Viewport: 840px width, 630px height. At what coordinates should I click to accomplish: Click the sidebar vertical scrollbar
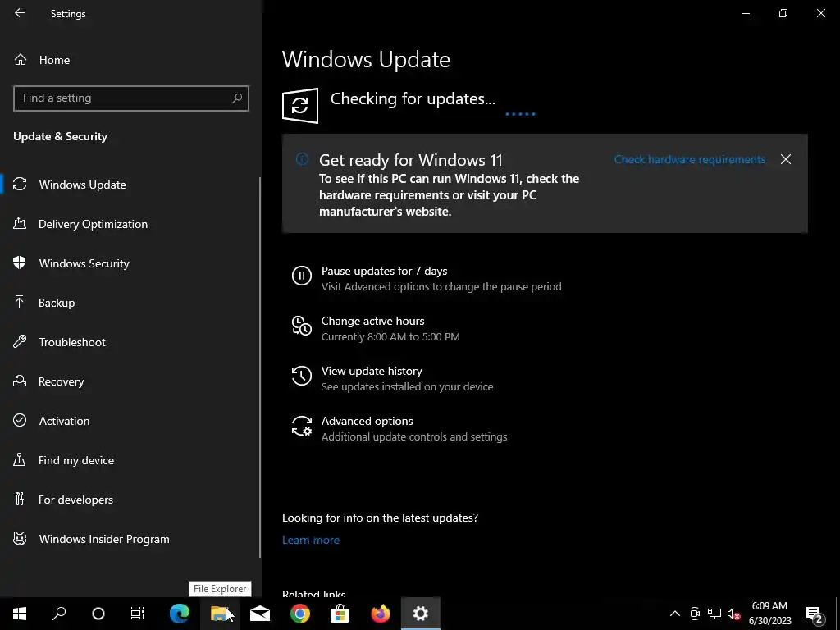pos(260,367)
